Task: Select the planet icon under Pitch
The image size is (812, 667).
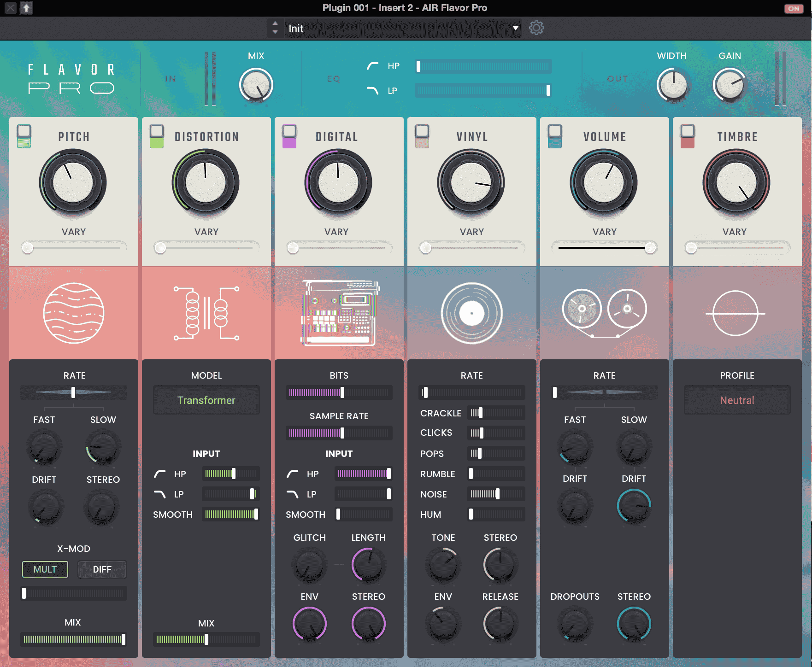Action: point(74,313)
